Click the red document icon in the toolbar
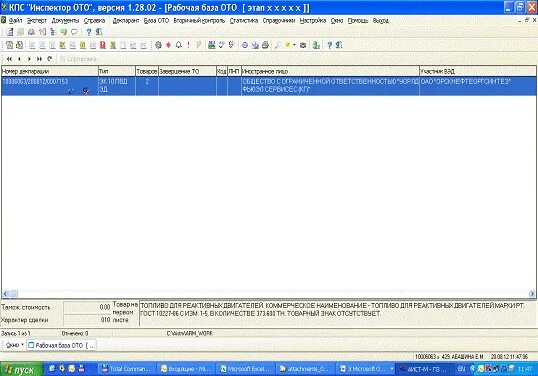This screenshot has height=376, width=538. (103, 45)
